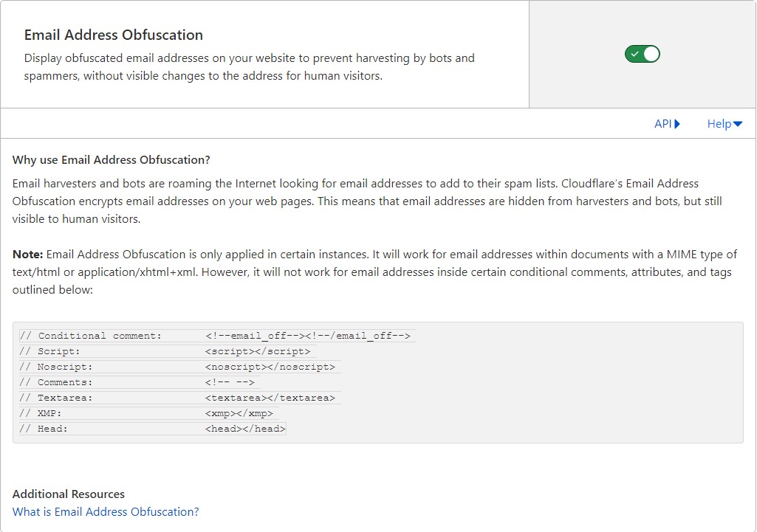Viewport: 757px width, 532px height.
Task: Click the Email Address Obfuscation heading
Action: point(114,35)
